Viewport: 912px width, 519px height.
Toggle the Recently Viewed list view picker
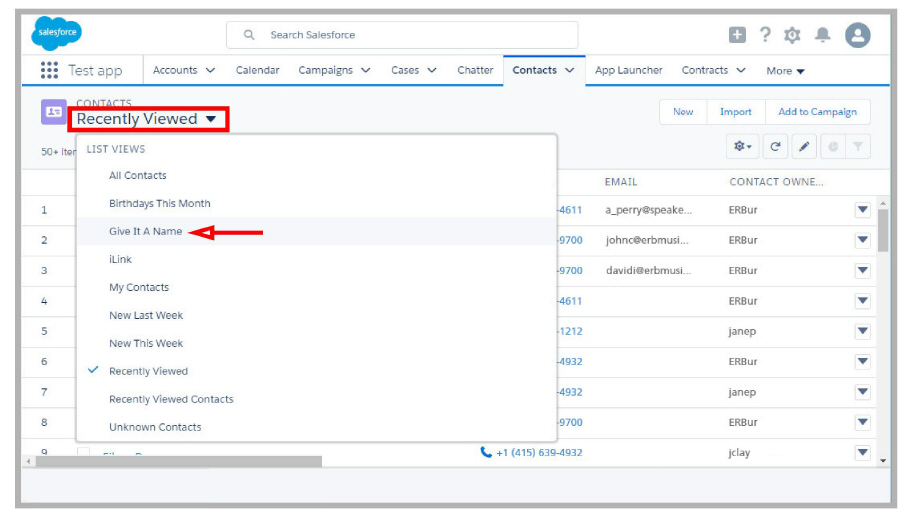[148, 119]
